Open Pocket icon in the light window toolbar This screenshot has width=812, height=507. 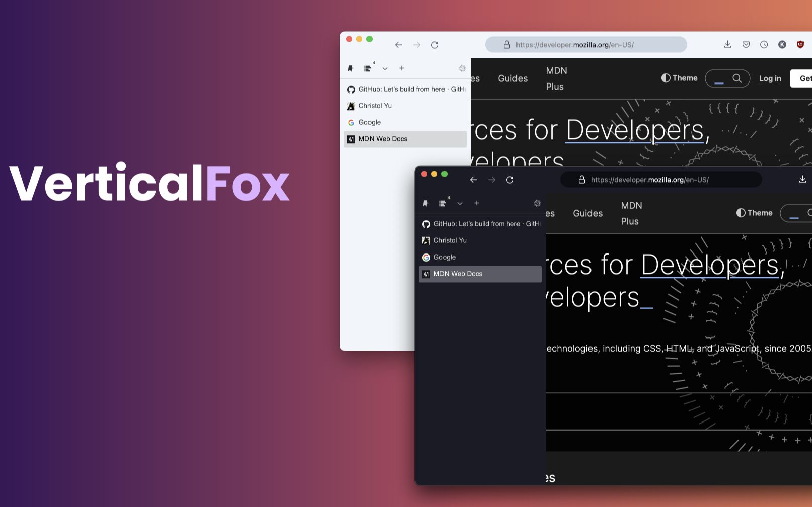tap(746, 44)
